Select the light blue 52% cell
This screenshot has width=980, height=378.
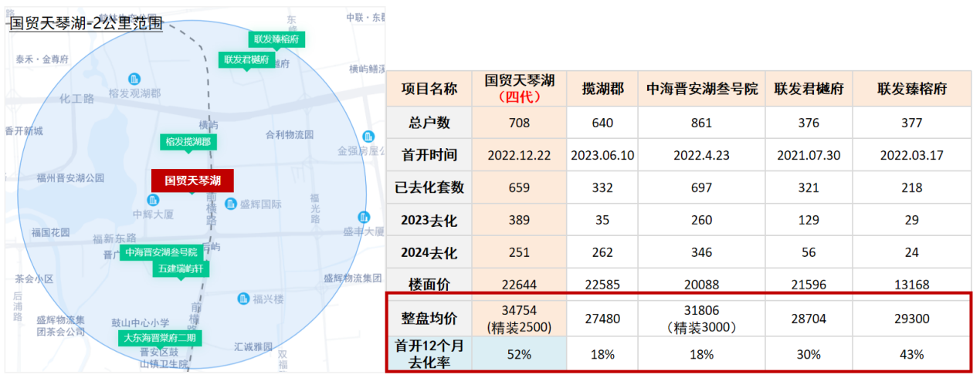click(x=519, y=354)
